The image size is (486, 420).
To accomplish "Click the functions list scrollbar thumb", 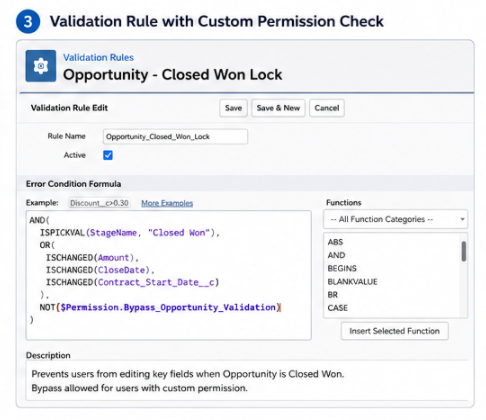I will pyautogui.click(x=463, y=251).
